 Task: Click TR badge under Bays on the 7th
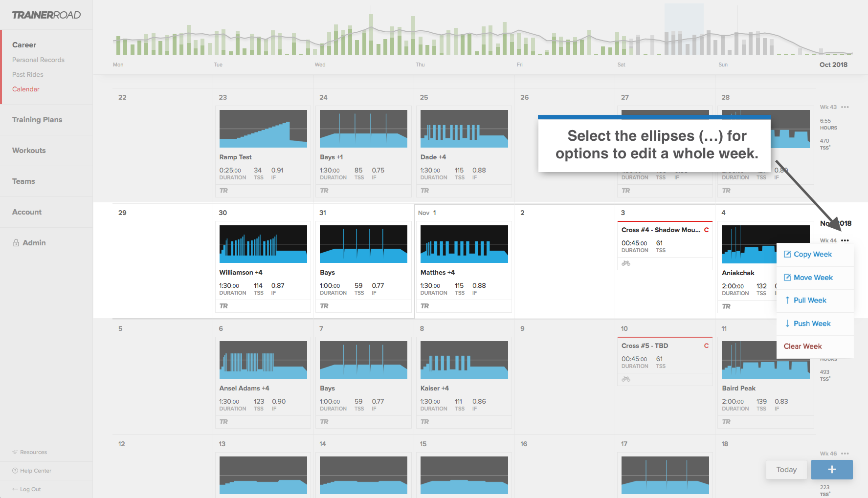325,422
